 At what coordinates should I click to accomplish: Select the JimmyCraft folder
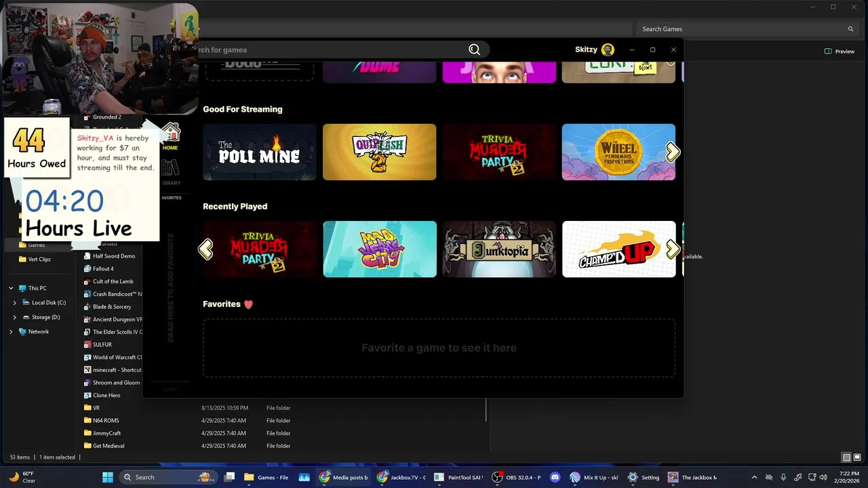(x=101, y=433)
